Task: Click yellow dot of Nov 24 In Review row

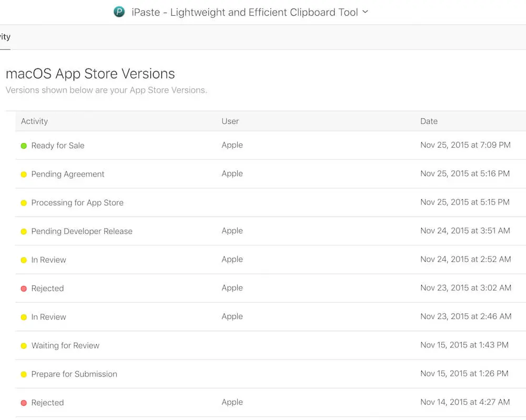Action: tap(24, 260)
